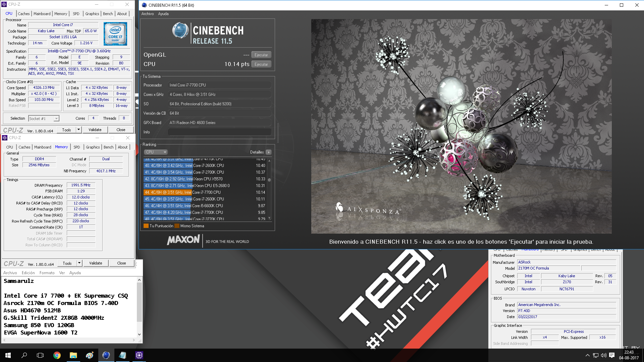This screenshot has height=362, width=644.
Task: Open the Ayuda menu in Cinebench
Action: (163, 14)
